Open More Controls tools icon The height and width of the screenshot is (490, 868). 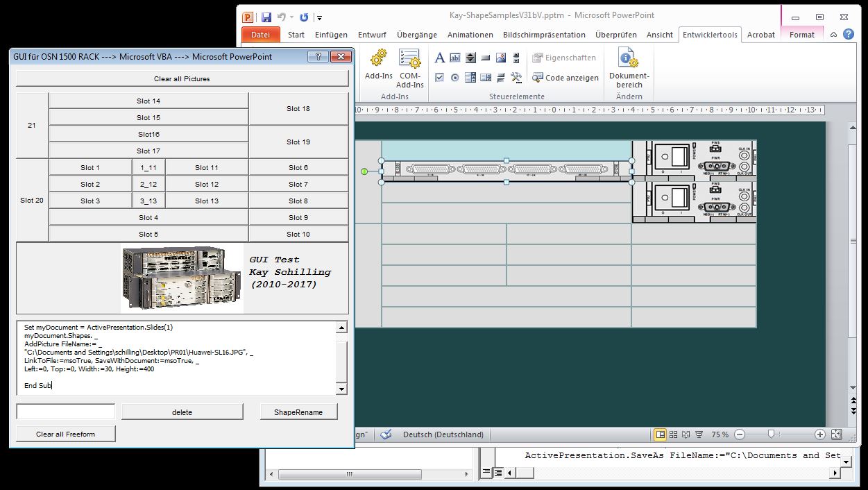(516, 77)
